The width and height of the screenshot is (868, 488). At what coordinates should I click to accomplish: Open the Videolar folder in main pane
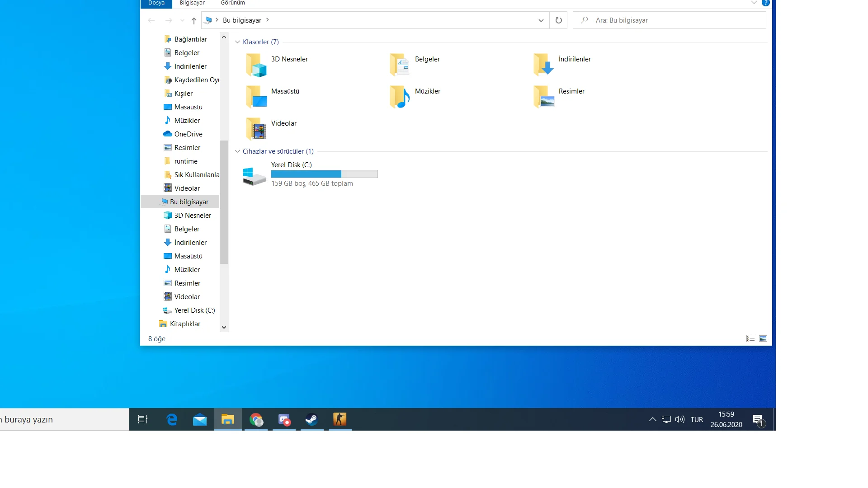point(256,129)
